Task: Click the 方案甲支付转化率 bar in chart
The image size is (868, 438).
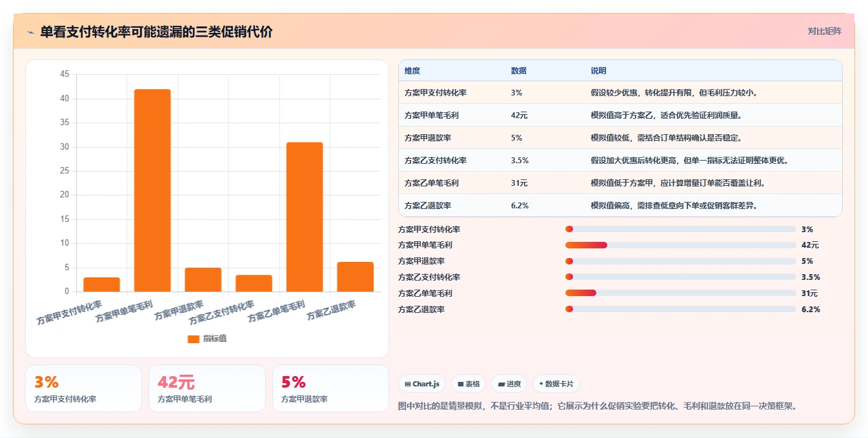Action: (102, 284)
